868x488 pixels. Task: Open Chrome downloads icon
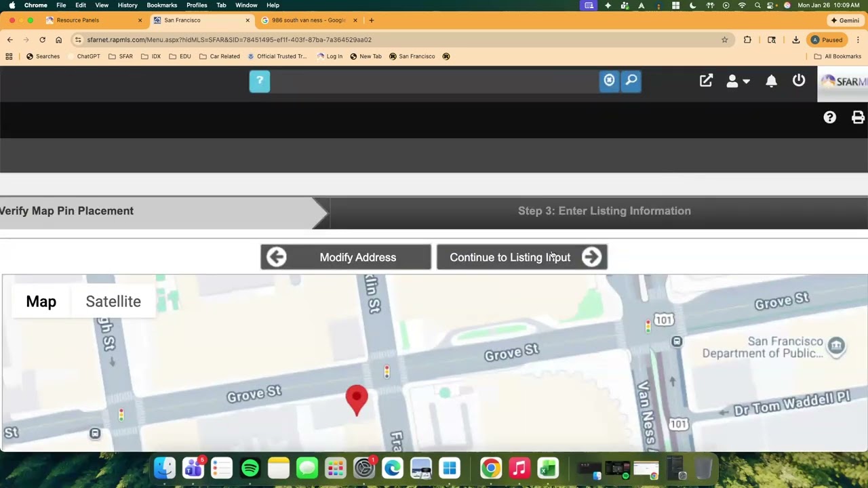click(795, 40)
